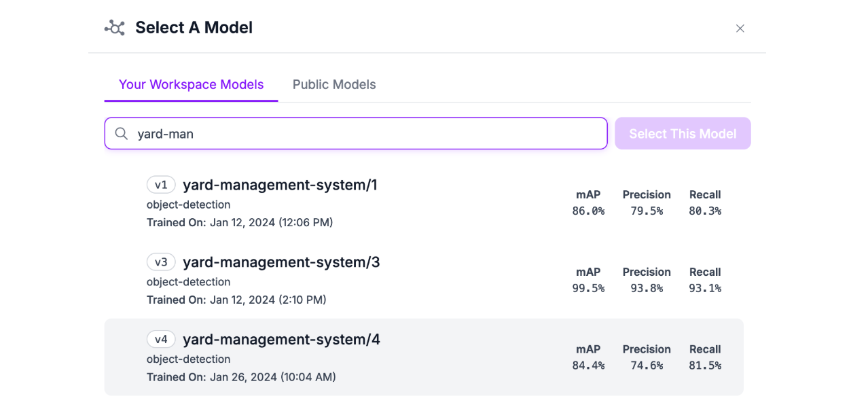Click the model network icon beside title
Image resolution: width=868 pixels, height=409 pixels.
pyautogui.click(x=115, y=28)
